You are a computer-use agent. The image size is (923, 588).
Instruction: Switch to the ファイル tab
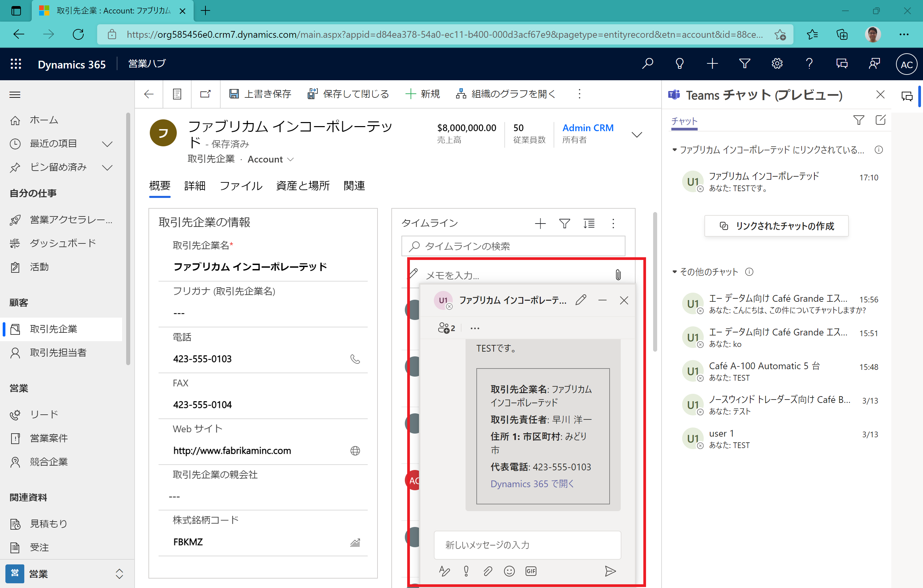[241, 186]
